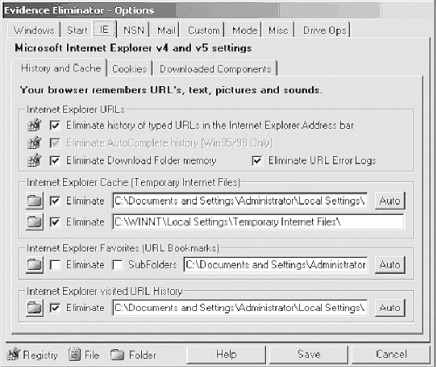This screenshot has height=367, width=436.
Task: Enable Eliminate for Internet Explorer Favorites
Action: click(x=55, y=265)
